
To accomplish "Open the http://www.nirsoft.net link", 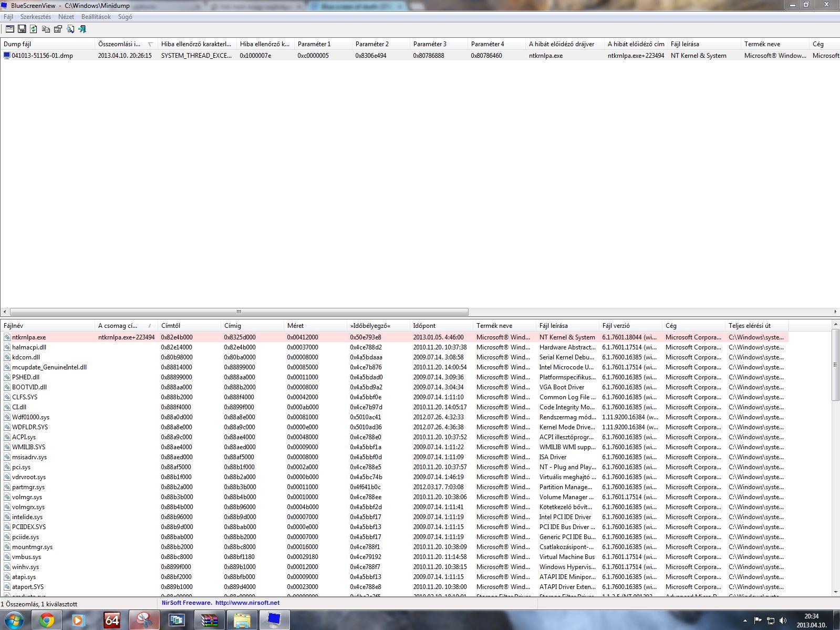I will (247, 603).
